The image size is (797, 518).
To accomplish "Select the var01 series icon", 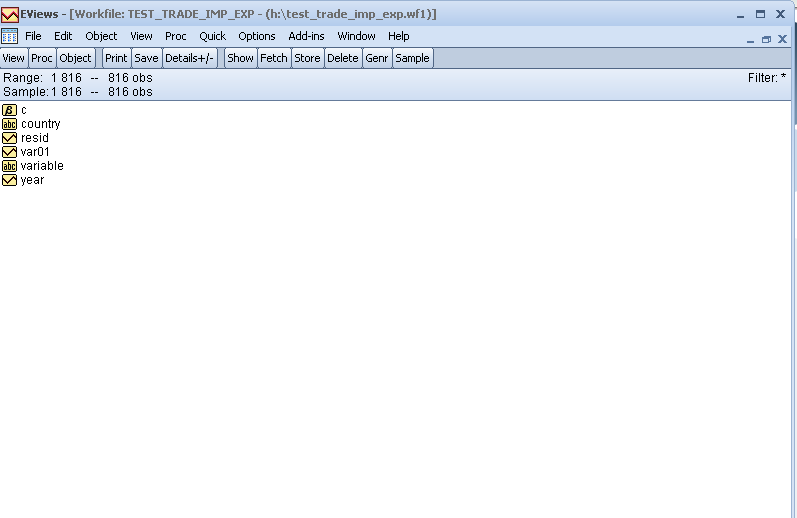I will (9, 152).
